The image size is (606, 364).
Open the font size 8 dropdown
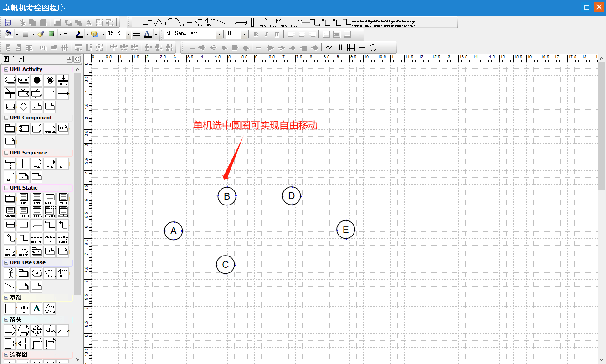coord(244,34)
